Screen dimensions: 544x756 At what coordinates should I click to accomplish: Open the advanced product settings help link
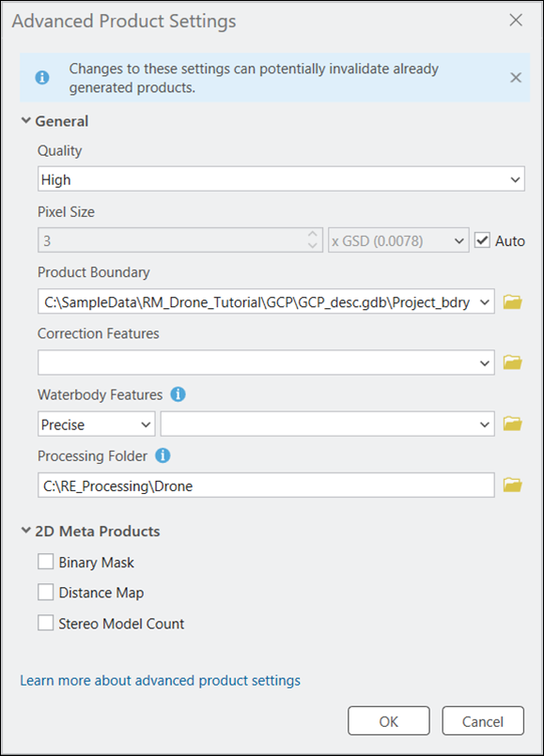(x=160, y=680)
